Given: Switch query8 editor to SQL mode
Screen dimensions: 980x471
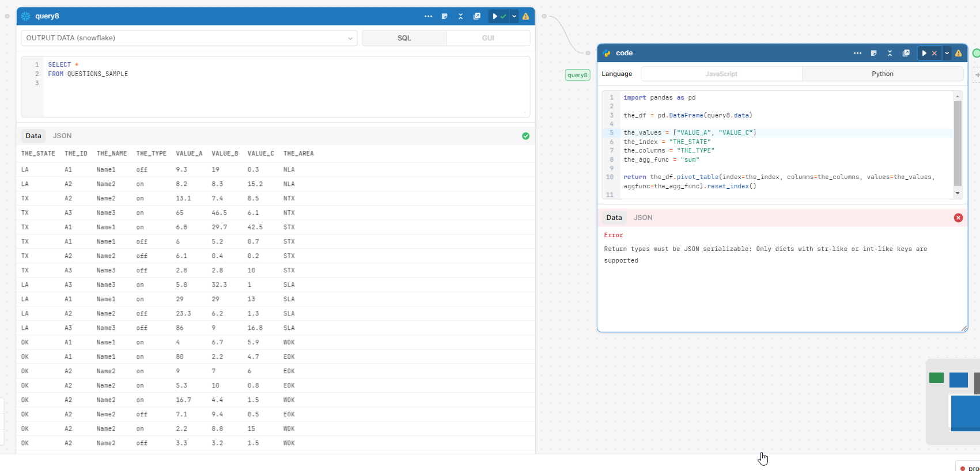Looking at the screenshot, I should pyautogui.click(x=404, y=38).
